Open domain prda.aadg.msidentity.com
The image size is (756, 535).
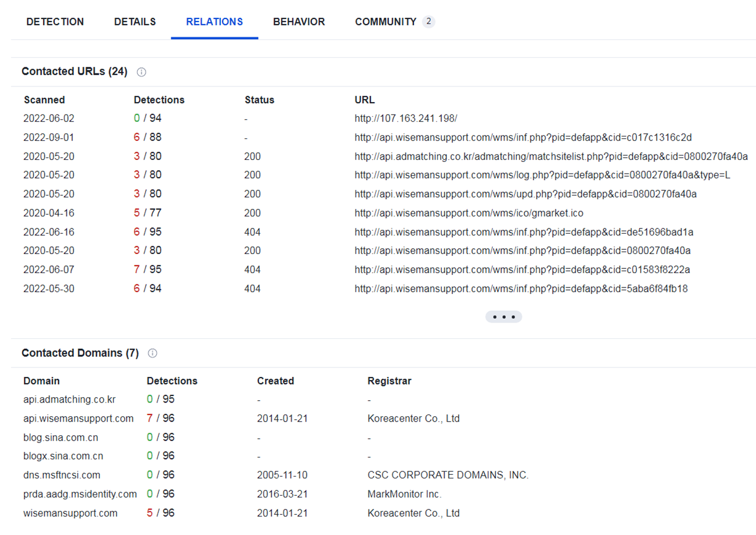pos(80,494)
